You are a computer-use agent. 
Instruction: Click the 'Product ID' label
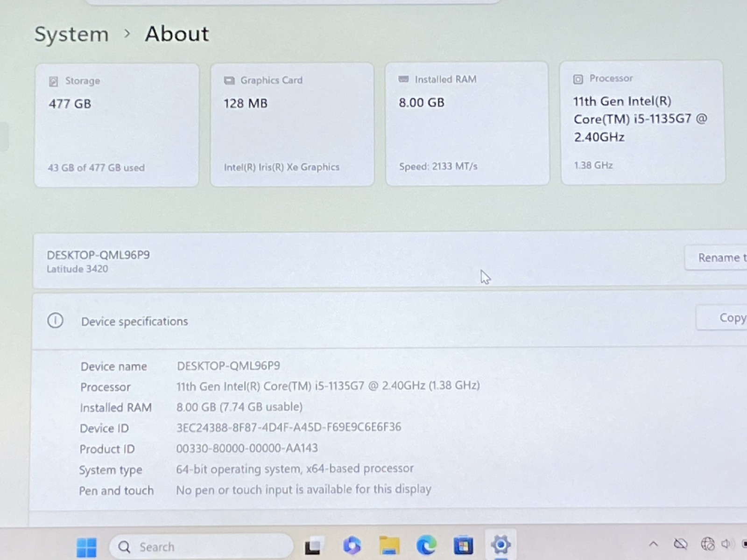[107, 449]
